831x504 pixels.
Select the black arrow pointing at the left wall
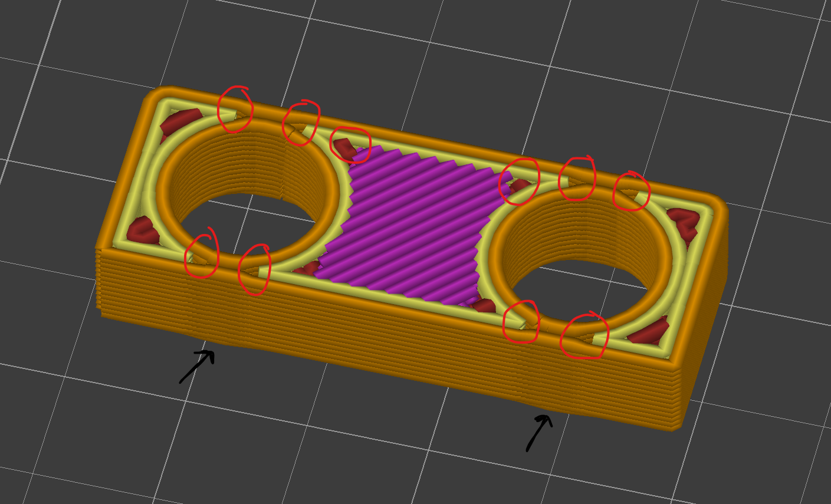(195, 365)
